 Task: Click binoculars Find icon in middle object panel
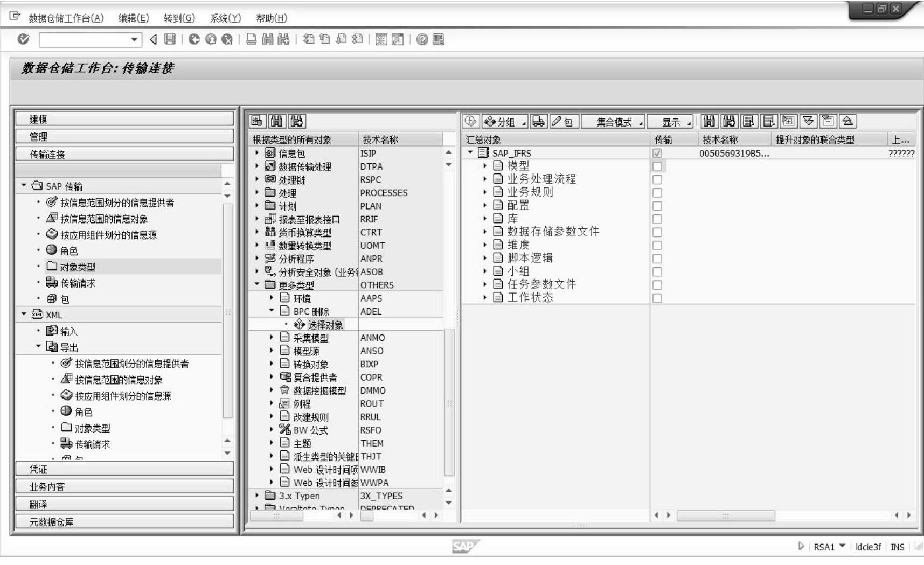(x=276, y=122)
